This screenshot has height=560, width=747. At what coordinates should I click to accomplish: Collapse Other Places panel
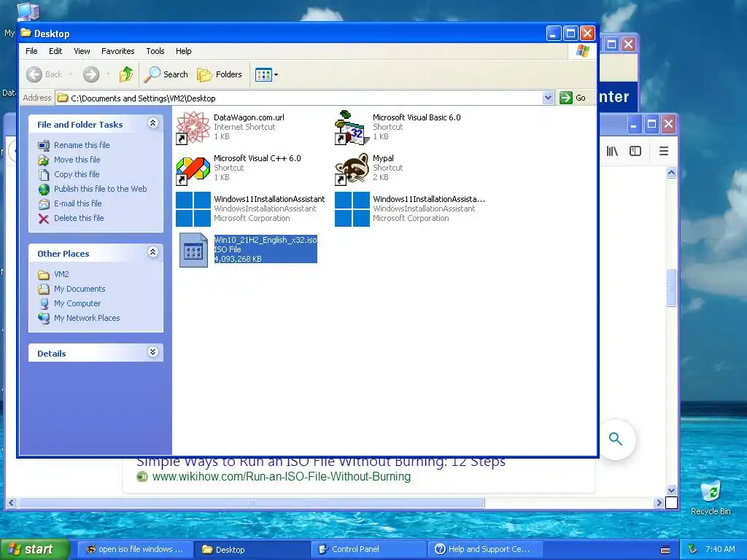point(153,252)
